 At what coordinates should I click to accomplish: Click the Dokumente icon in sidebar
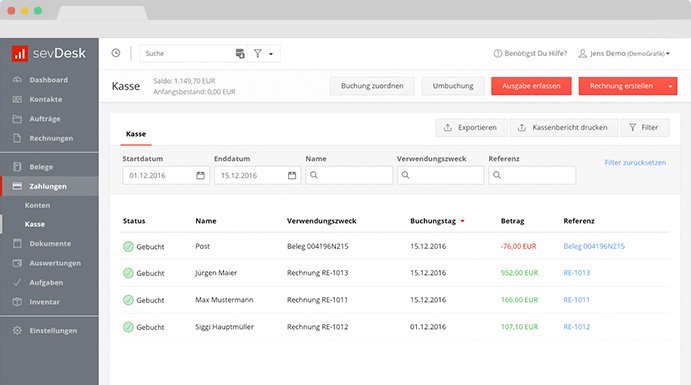pos(17,243)
